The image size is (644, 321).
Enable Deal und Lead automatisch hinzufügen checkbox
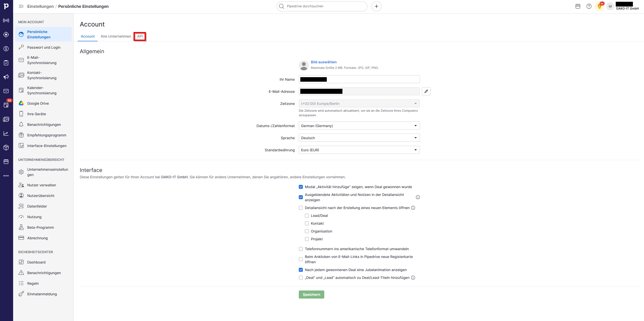(x=301, y=278)
